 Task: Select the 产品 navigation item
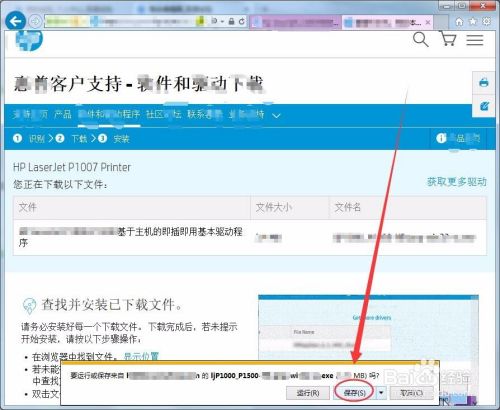pyautogui.click(x=63, y=114)
